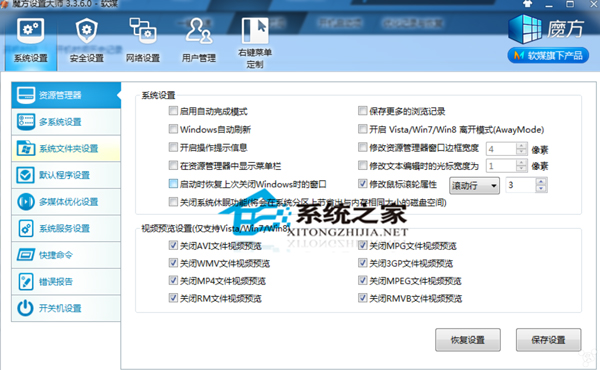Click the skin shirt icon in title bar
Viewport: 600px width, 370px height.
click(x=528, y=4)
